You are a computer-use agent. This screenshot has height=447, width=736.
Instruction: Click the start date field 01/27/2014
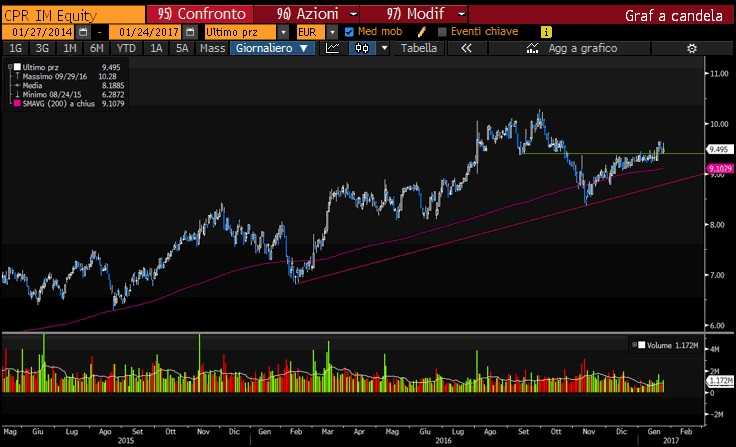(x=39, y=32)
